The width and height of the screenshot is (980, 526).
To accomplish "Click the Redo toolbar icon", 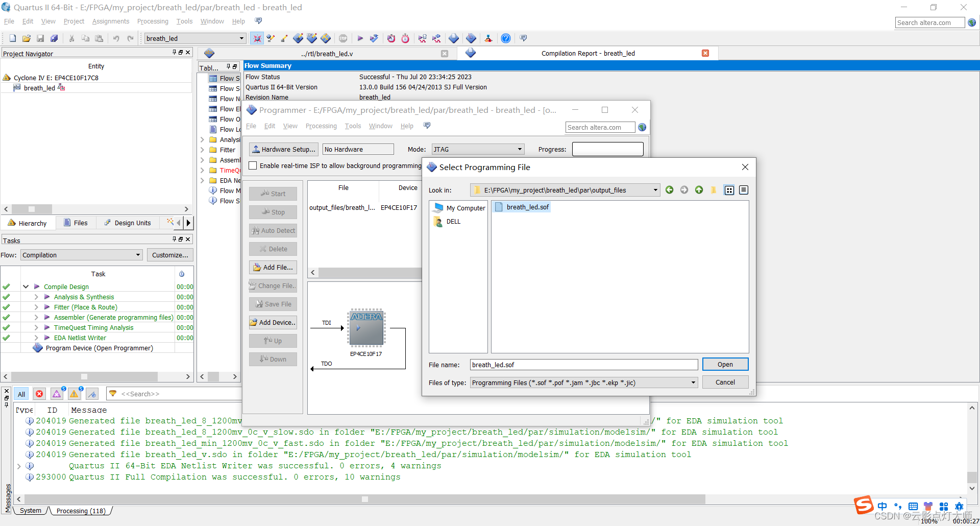I will (x=130, y=38).
